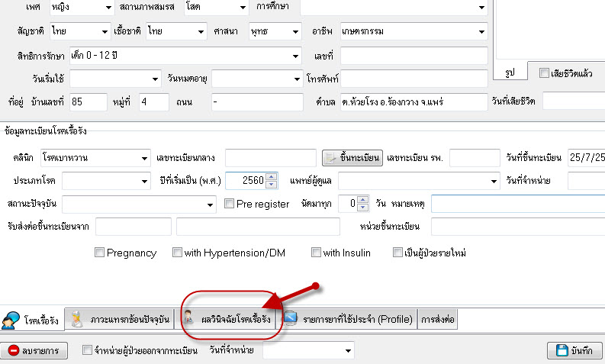The image size is (605, 364).
Task: Expand the สิทธิการรักษา dropdown
Action: [296, 56]
